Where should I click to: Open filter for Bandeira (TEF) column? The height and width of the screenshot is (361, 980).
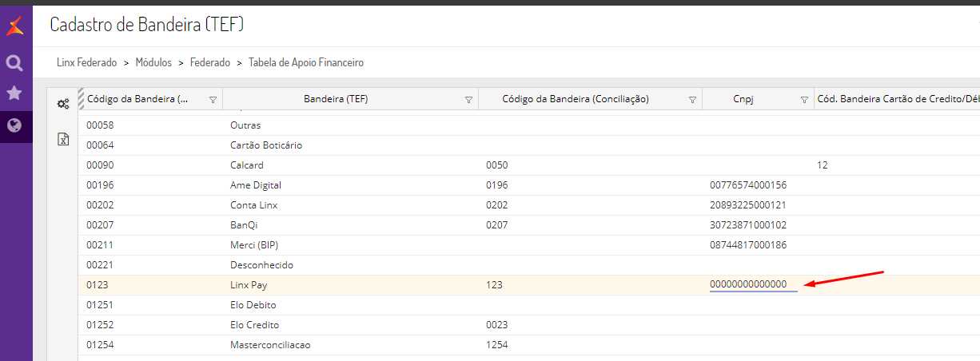click(468, 100)
